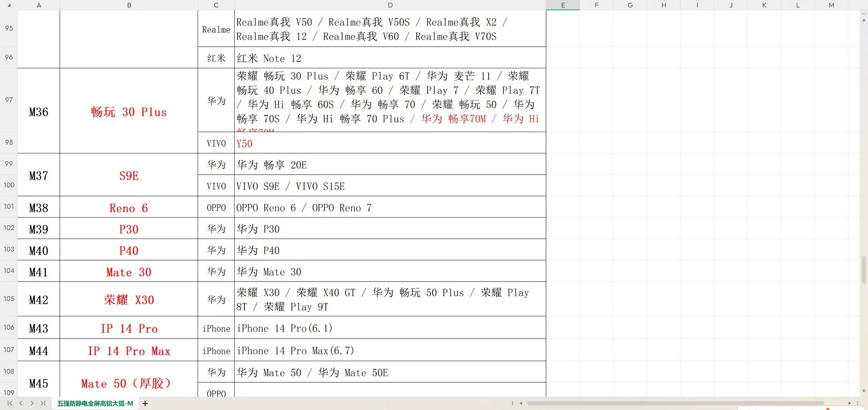Viewport: 868px width, 410px height.
Task: Select the cell containing M42
Action: tap(39, 299)
